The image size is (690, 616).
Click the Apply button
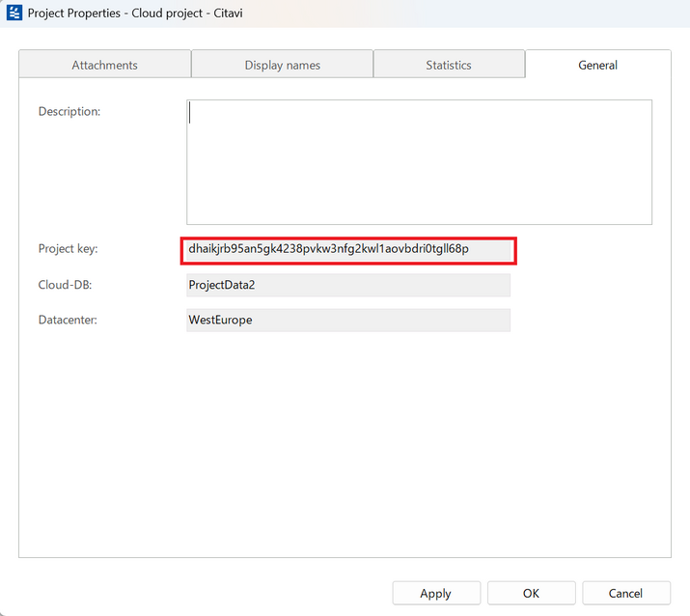point(436,593)
